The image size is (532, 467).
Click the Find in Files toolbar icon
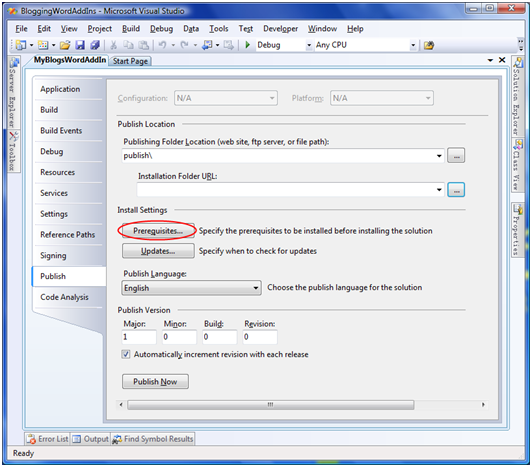(x=429, y=45)
